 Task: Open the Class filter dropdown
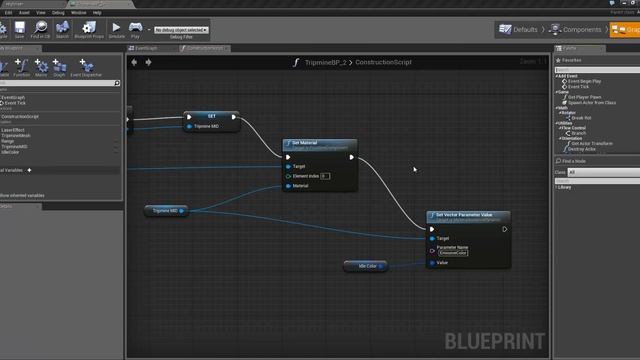[604, 172]
